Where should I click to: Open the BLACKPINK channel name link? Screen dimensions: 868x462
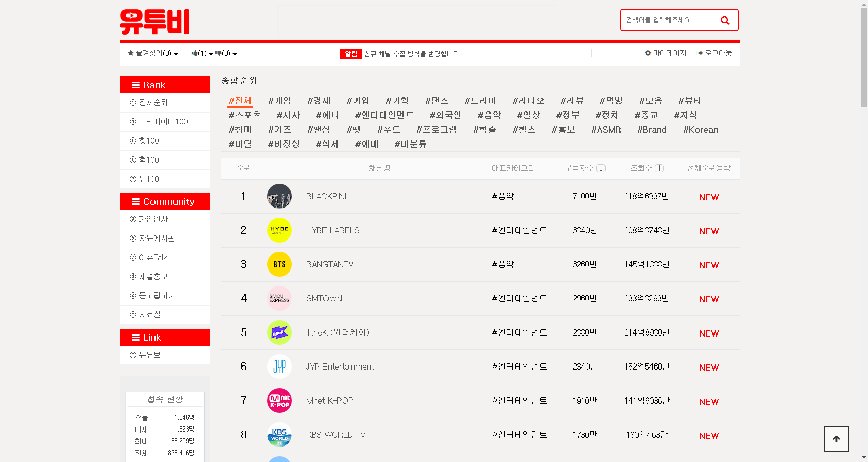pos(328,196)
